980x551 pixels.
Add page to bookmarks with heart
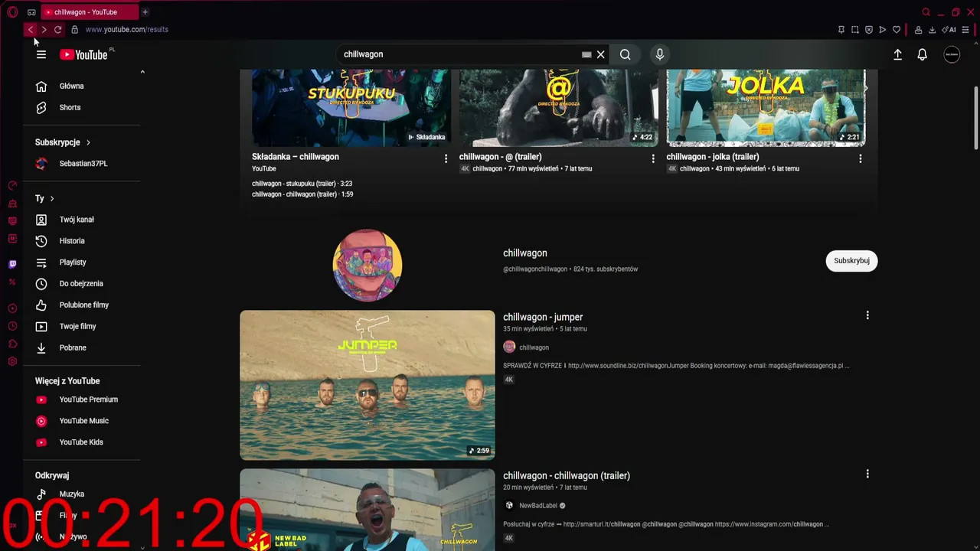coord(897,30)
